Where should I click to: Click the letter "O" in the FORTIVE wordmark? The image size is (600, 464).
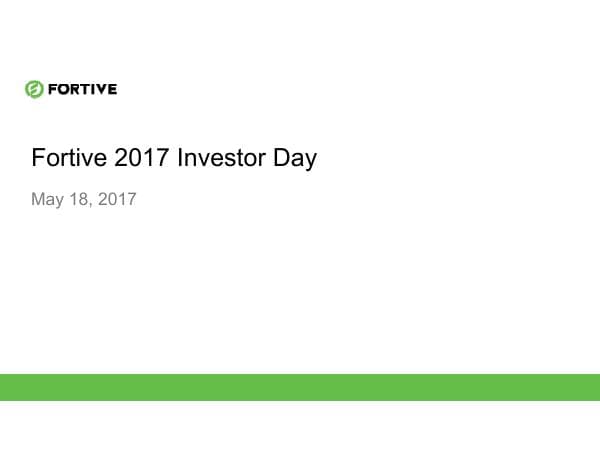tap(60, 89)
